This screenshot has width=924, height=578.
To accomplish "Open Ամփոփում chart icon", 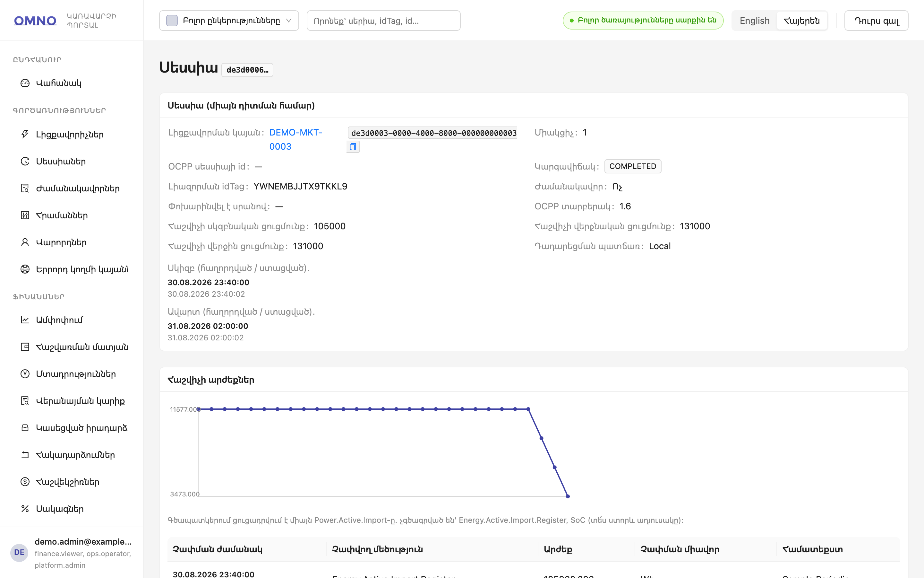I will click(x=25, y=320).
